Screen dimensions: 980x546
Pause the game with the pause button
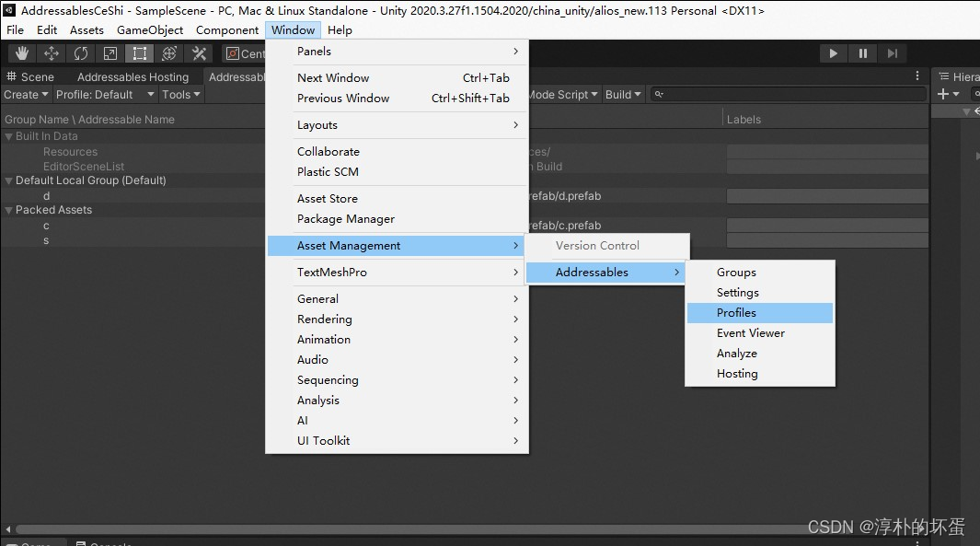click(x=862, y=53)
